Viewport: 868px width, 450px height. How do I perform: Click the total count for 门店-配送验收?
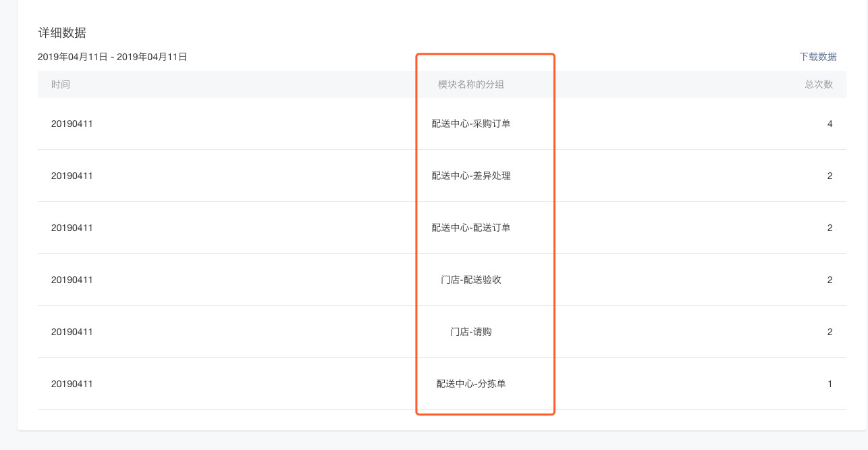[x=830, y=280]
